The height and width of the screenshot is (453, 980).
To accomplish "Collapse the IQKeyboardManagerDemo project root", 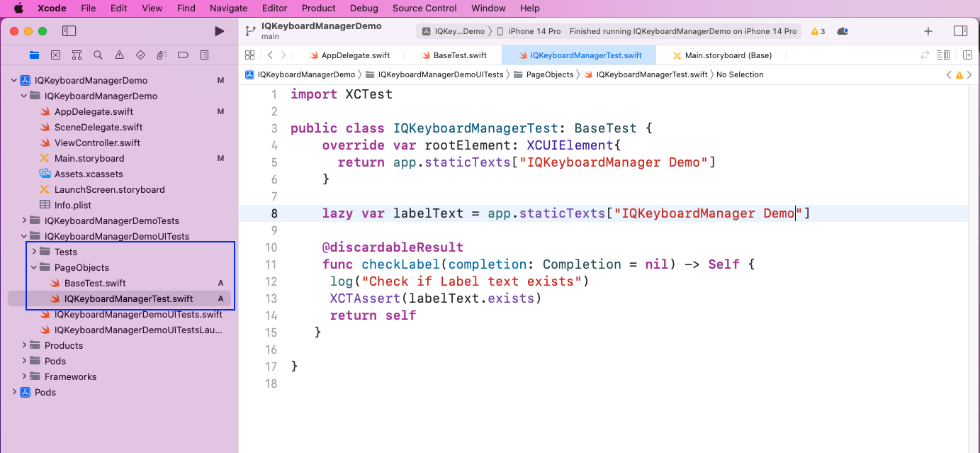I will 13,81.
